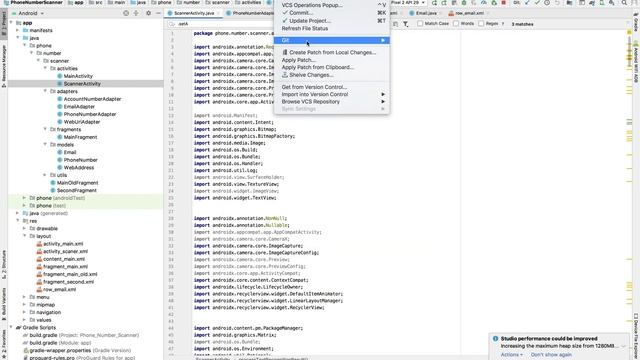Click the Search Everywhere magnifier icon
Screen dimensions: 640x360
(624, 3)
